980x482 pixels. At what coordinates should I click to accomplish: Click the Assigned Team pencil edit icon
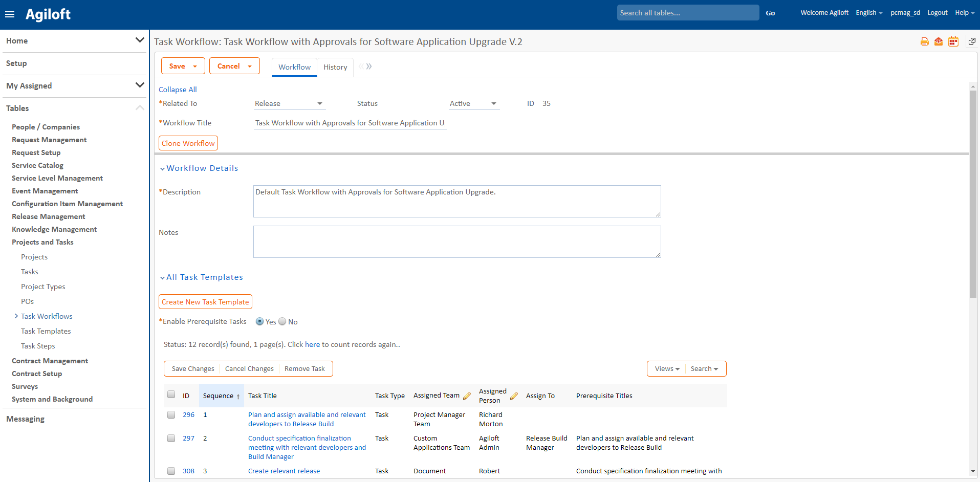(x=467, y=396)
